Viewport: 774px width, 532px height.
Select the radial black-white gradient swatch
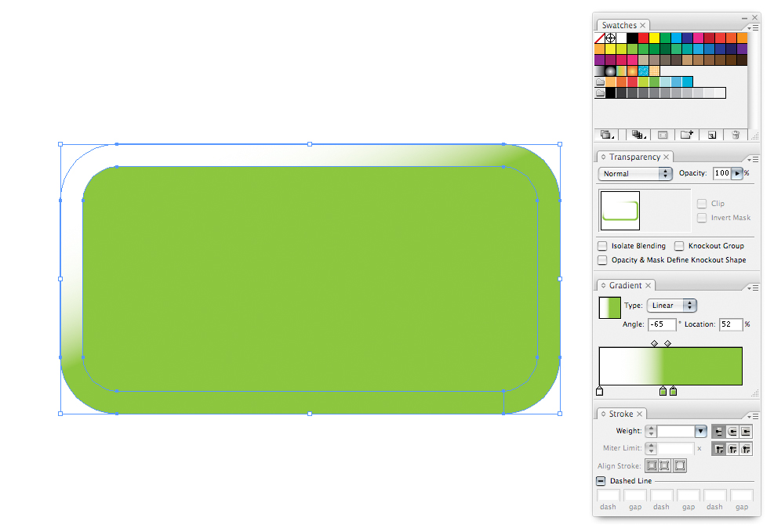pos(611,71)
